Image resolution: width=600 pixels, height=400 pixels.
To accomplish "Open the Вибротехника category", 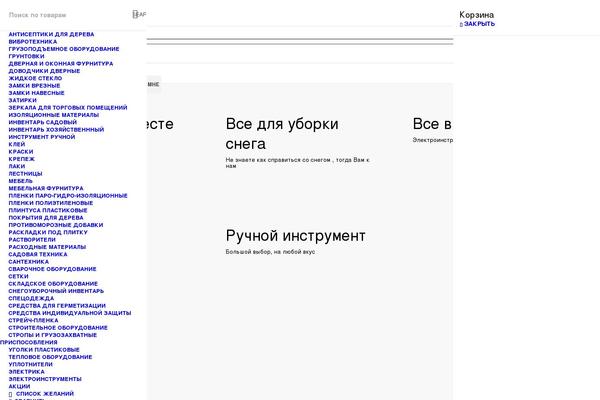I will point(33,41).
